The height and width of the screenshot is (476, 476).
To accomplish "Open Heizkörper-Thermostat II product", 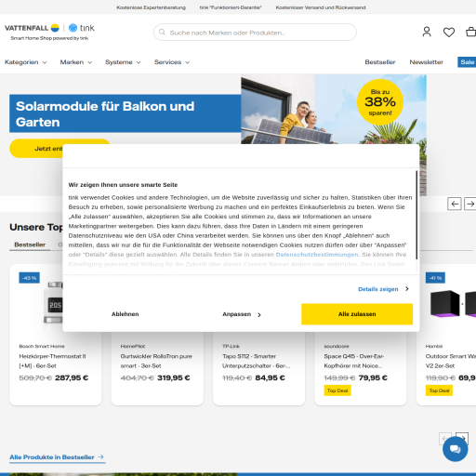I will click(52, 361).
